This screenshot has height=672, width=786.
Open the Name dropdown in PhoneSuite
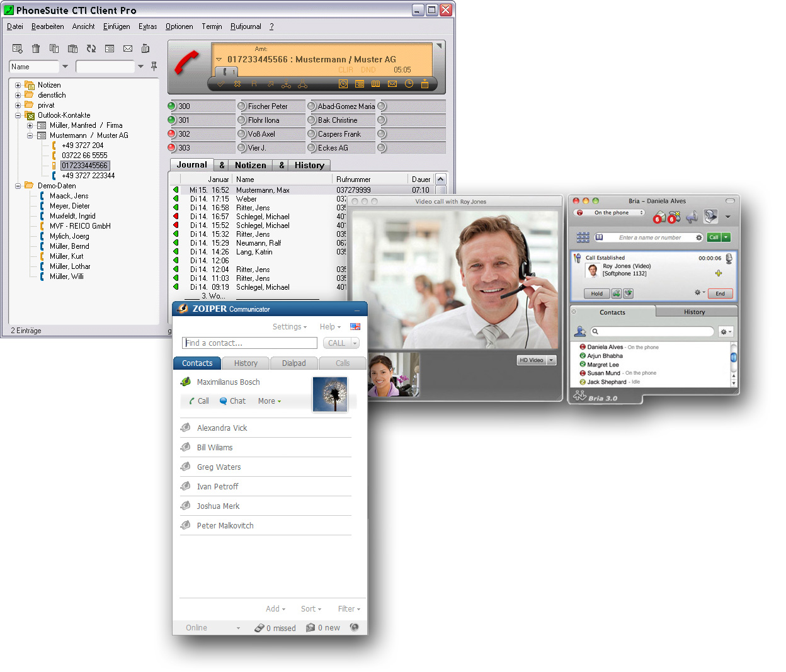point(65,67)
